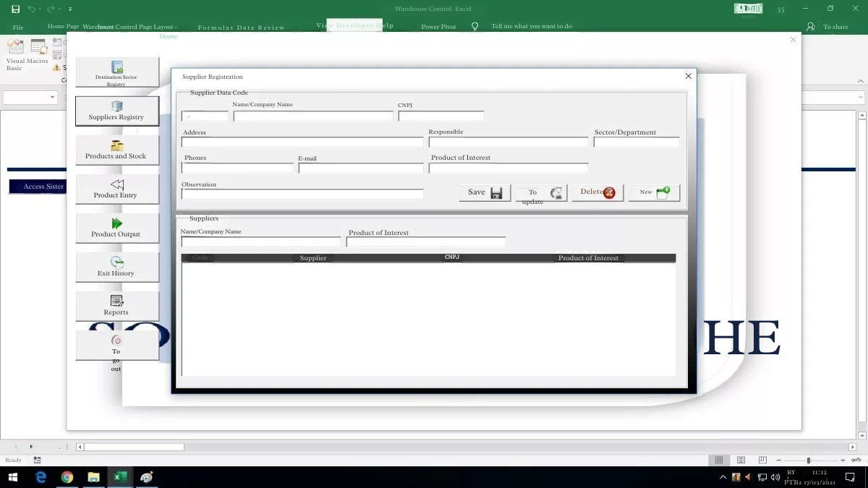Switch to the Power Pivot tab
The image size is (868, 488).
tap(438, 27)
